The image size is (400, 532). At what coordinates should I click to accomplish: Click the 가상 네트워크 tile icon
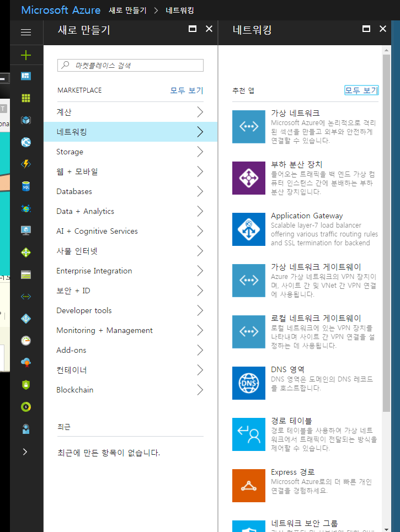coord(249,127)
